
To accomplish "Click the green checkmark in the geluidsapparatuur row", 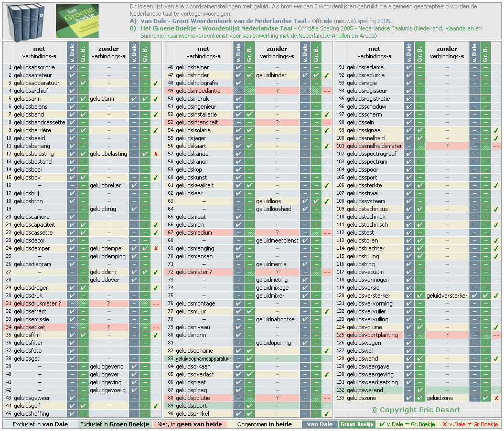I will coord(156,83).
